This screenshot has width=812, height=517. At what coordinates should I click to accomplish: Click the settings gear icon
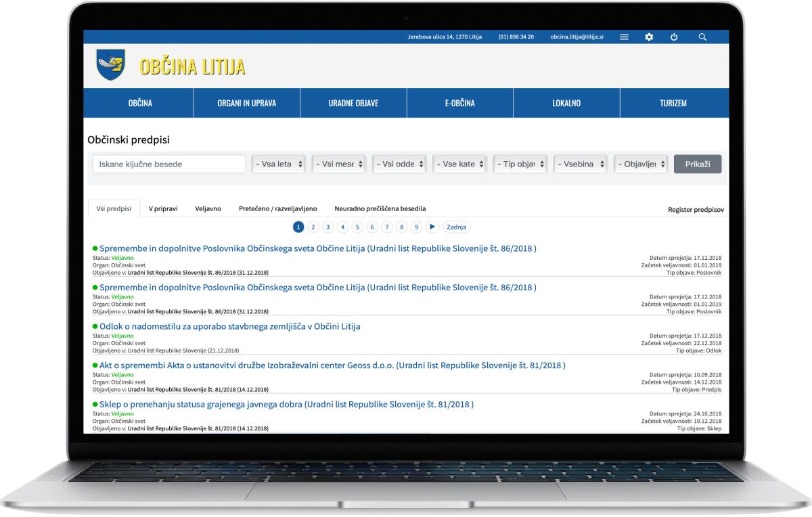(x=649, y=37)
